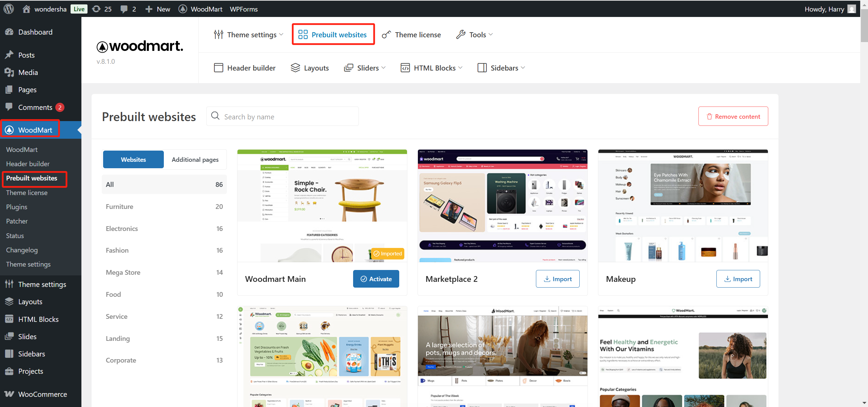Expand the Sliders dropdown chevron
Screen dimensions: 868x407
pos(384,67)
